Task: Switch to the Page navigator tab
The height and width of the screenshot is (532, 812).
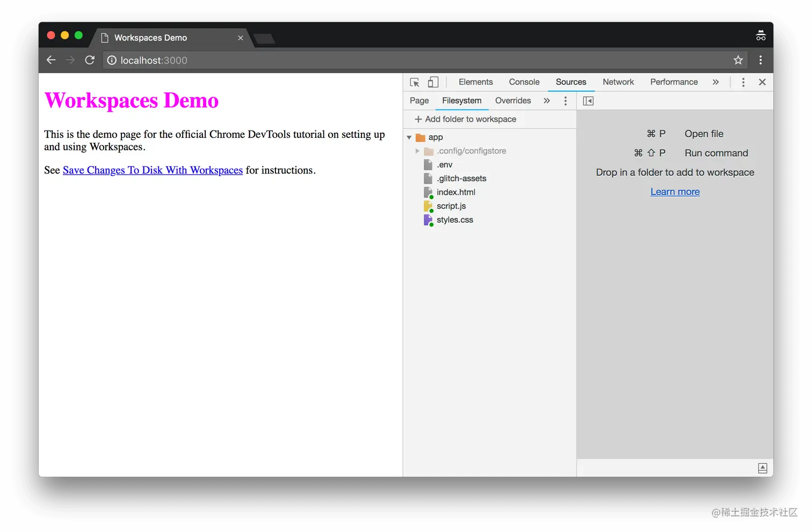Action: 419,101
